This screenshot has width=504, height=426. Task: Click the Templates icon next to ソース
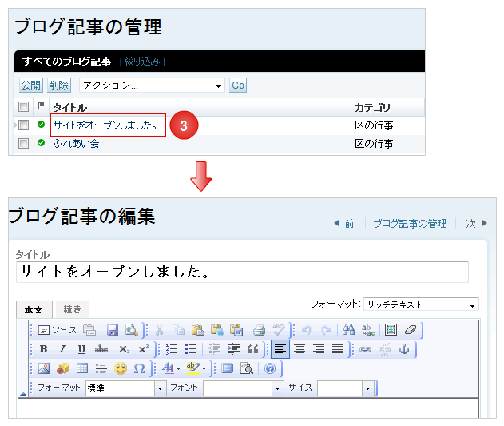[89, 330]
